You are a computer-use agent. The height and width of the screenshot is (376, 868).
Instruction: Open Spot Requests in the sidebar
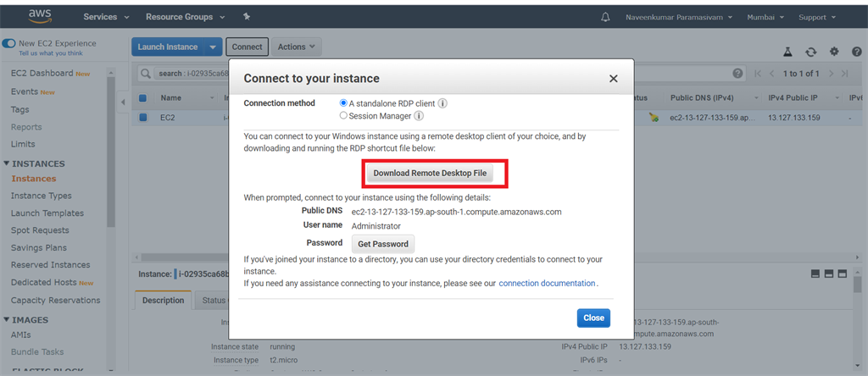click(x=40, y=230)
